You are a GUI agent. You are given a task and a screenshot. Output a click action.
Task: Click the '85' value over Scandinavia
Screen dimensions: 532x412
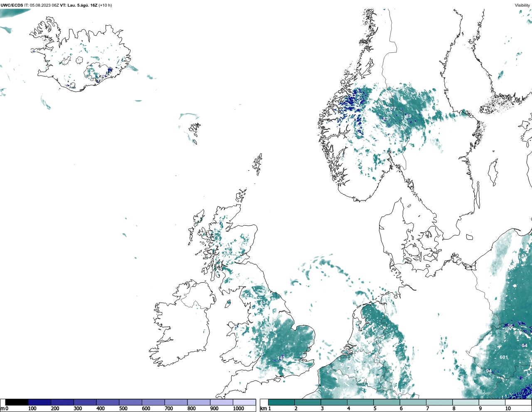pos(386,118)
